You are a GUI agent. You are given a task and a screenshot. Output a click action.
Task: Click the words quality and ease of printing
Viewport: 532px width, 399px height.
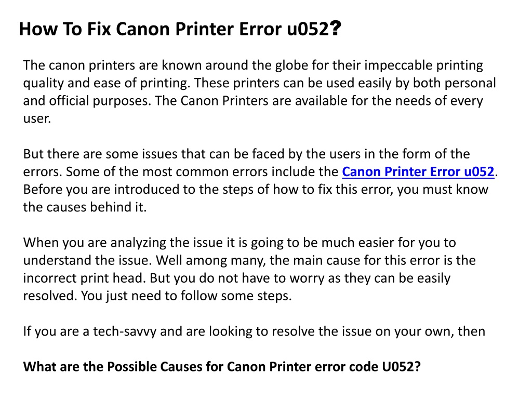point(106,83)
